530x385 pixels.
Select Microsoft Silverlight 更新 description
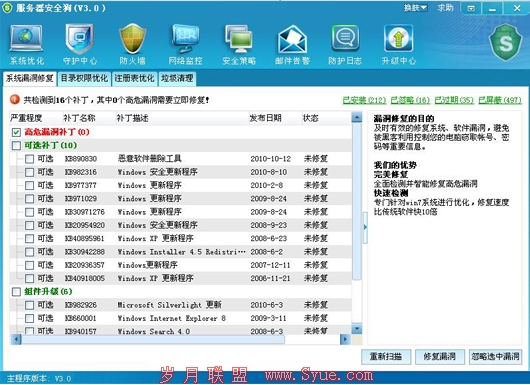169,305
